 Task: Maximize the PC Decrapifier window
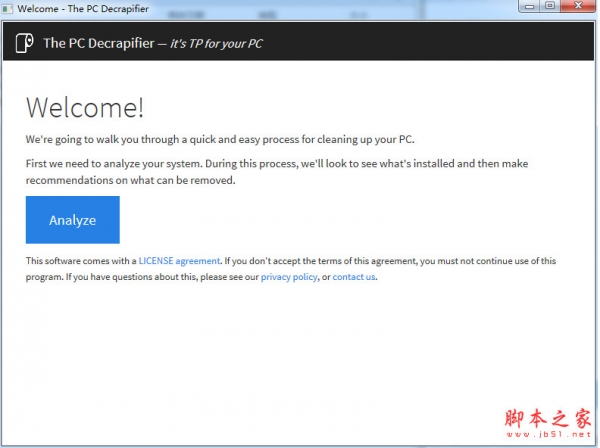pyautogui.click(x=550, y=6)
